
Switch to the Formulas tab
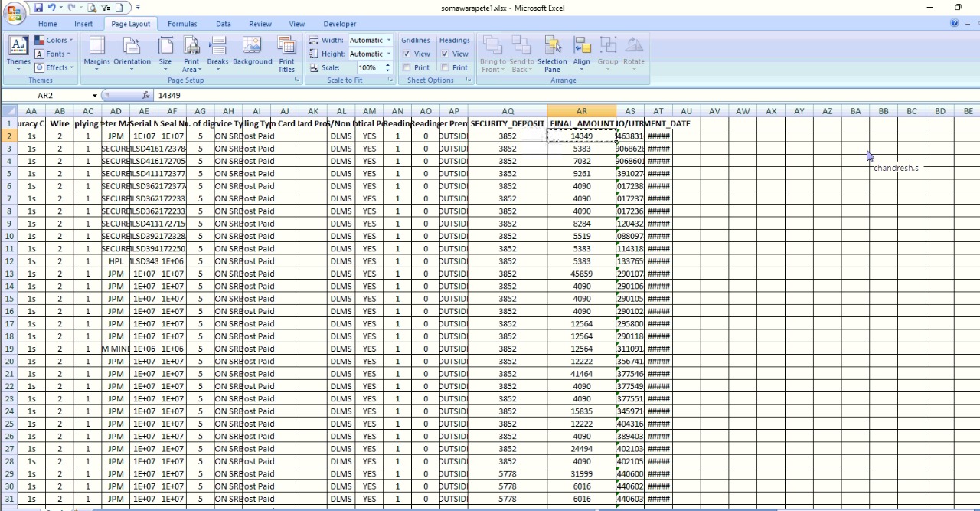click(182, 24)
